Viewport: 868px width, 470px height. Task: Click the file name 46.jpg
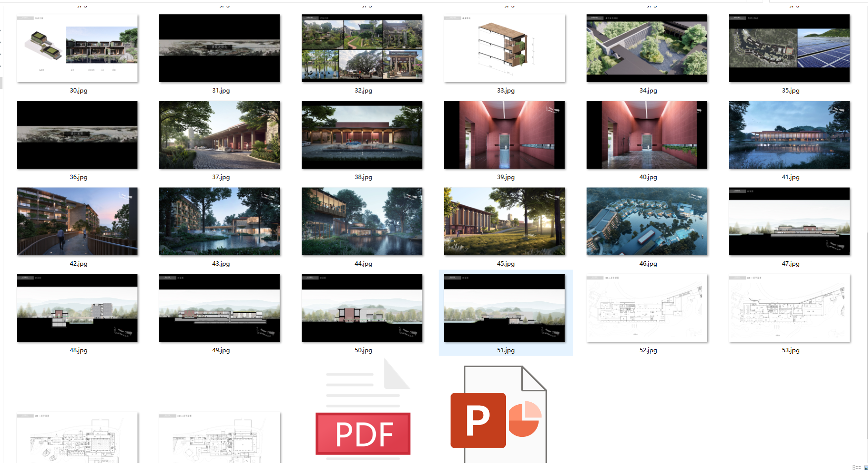(x=648, y=264)
